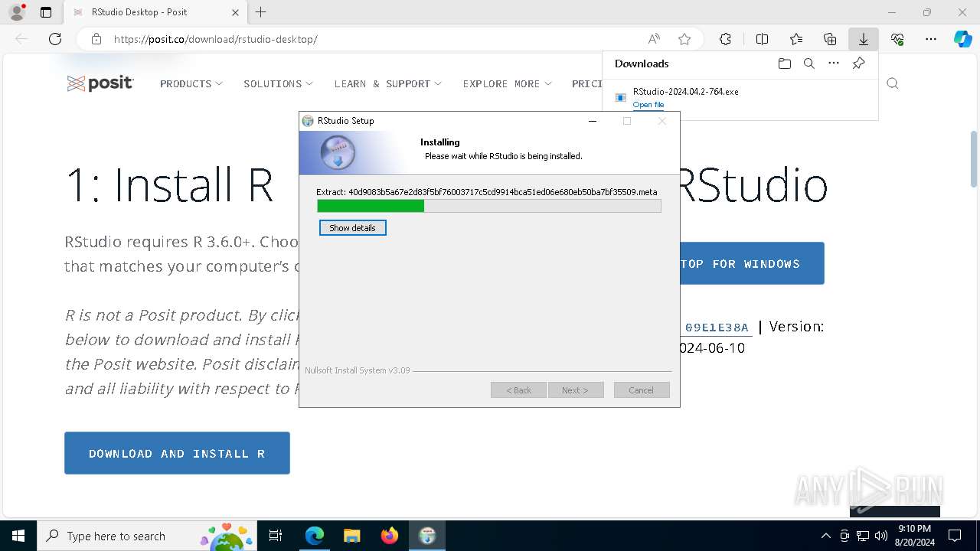Open the notification center icon
Screen dimensions: 980x551
(955, 536)
